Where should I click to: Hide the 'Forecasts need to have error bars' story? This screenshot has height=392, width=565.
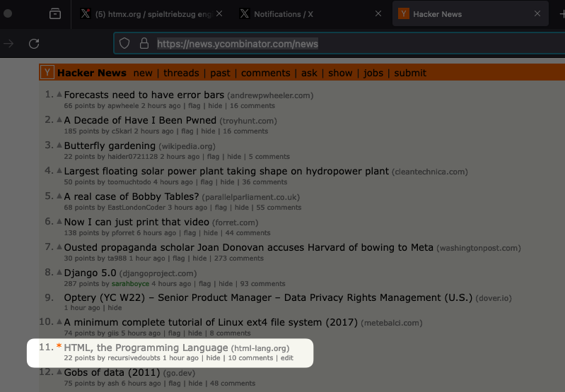point(215,106)
